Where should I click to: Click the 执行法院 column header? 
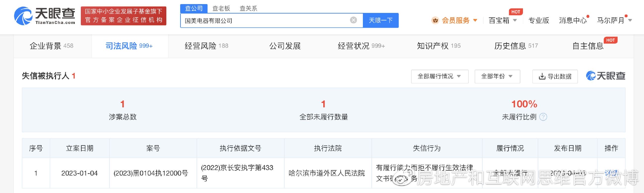click(328, 148)
